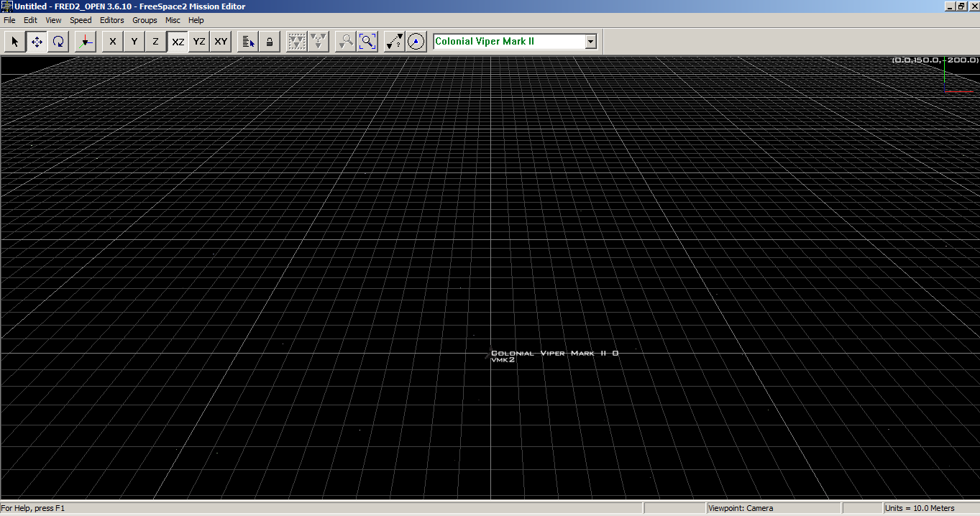This screenshot has width=980, height=516.
Task: Activate the rotate object tool
Action: (x=58, y=42)
